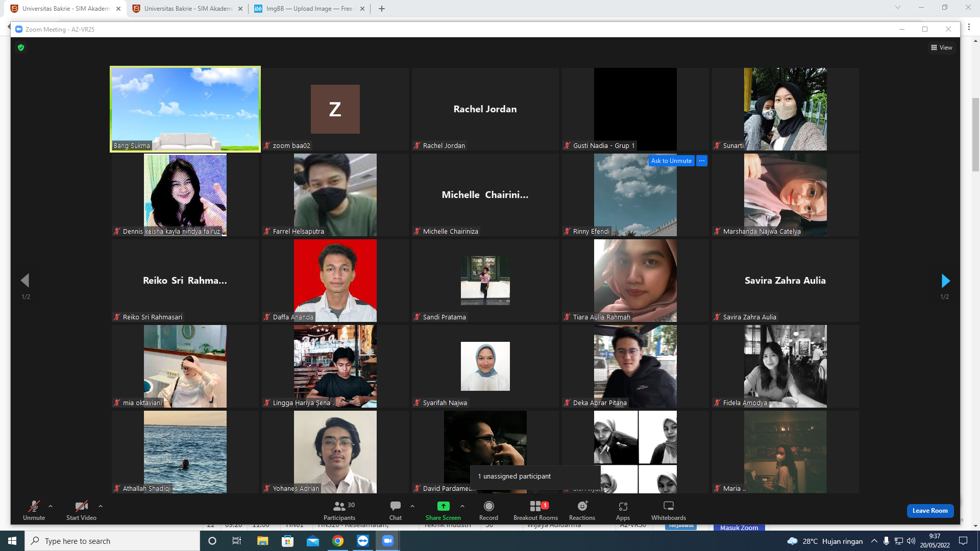Click the Fidela Amodya name label
Screen dimensions: 980x551
745,403
